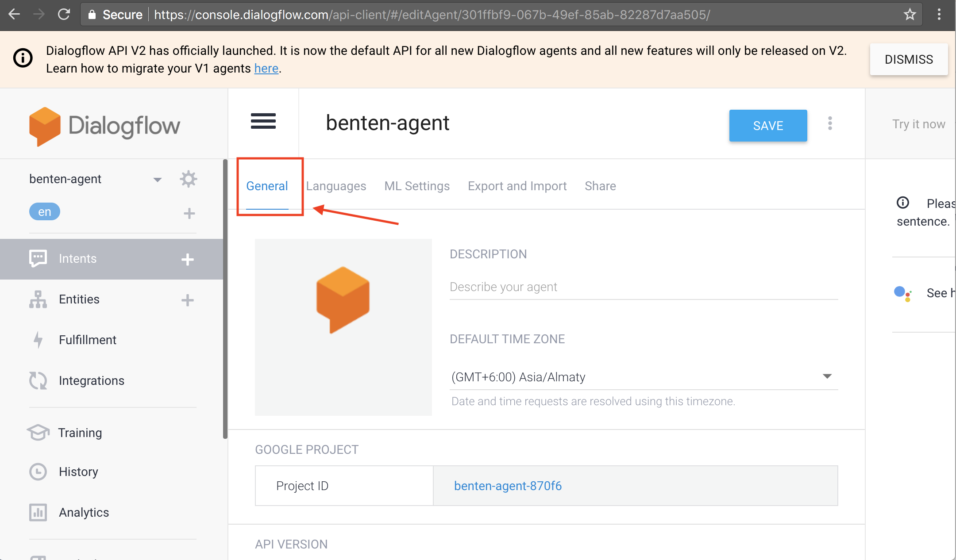Go to Export and Import tab
The height and width of the screenshot is (560, 956).
pyautogui.click(x=517, y=186)
